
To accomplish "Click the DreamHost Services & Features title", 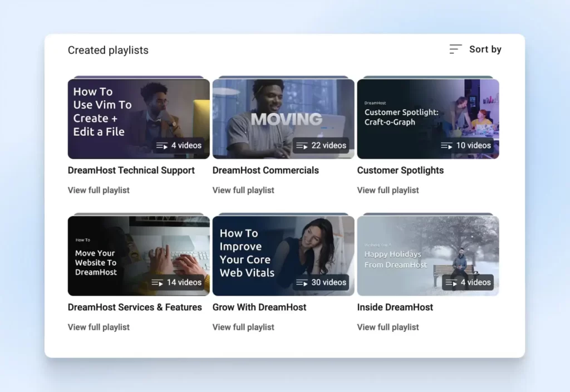I will (135, 307).
